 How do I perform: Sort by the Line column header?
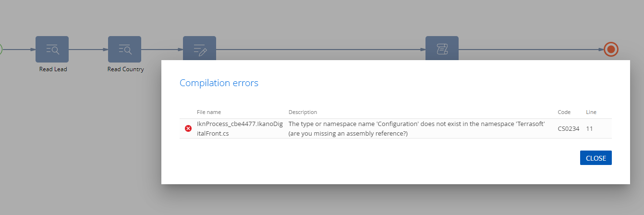591,112
